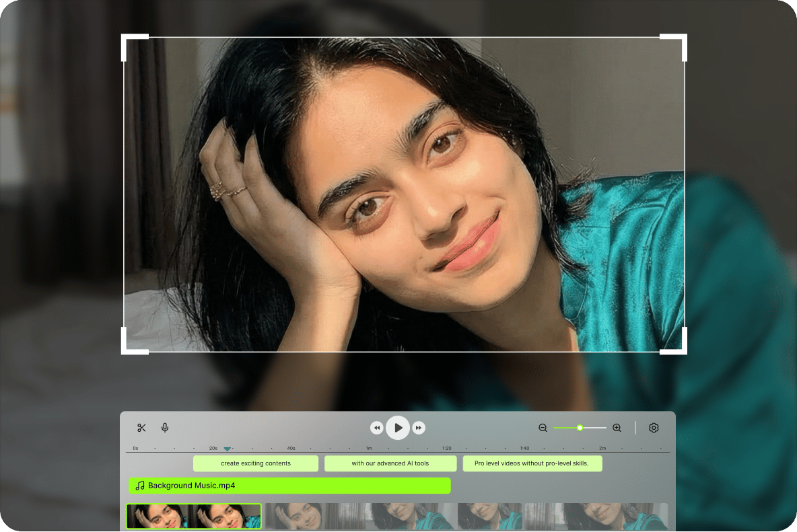Screen dimensions: 797x532
Task: Click the 1:20 mark on the timeline ruler
Action: click(447, 448)
